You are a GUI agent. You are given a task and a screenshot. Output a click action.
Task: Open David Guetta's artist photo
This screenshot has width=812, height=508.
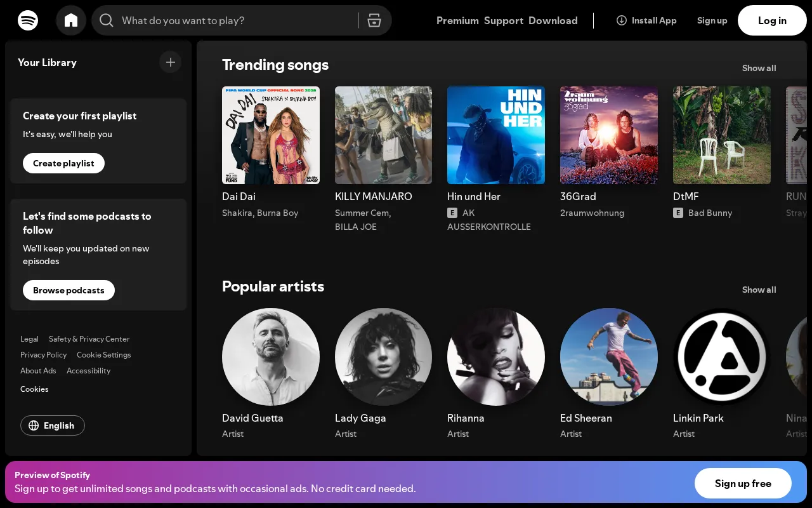point(271,357)
